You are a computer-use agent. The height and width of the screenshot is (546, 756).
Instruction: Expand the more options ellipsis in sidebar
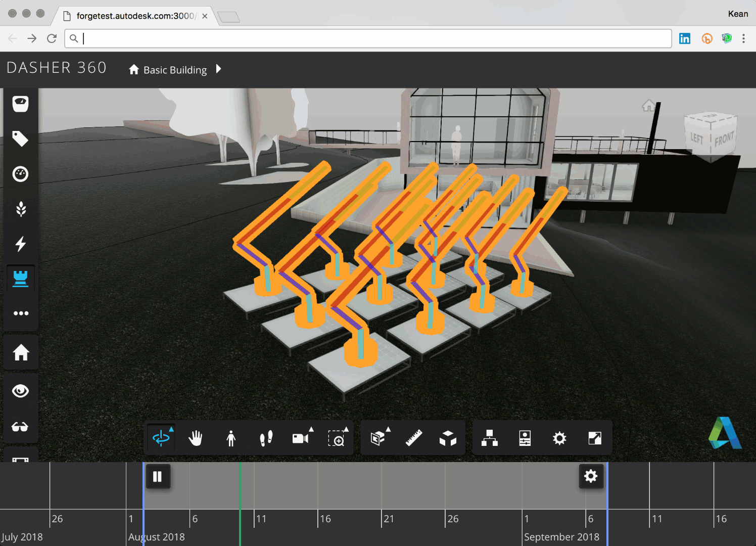tap(21, 313)
